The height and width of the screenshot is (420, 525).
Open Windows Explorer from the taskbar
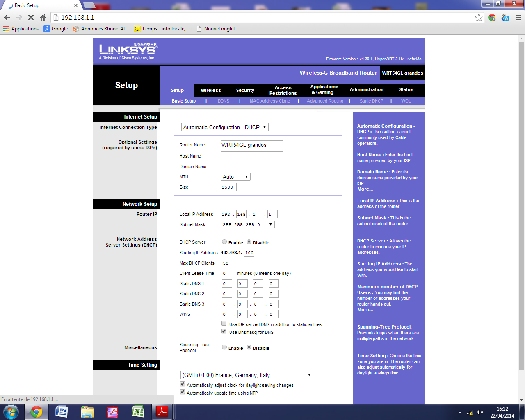click(87, 412)
